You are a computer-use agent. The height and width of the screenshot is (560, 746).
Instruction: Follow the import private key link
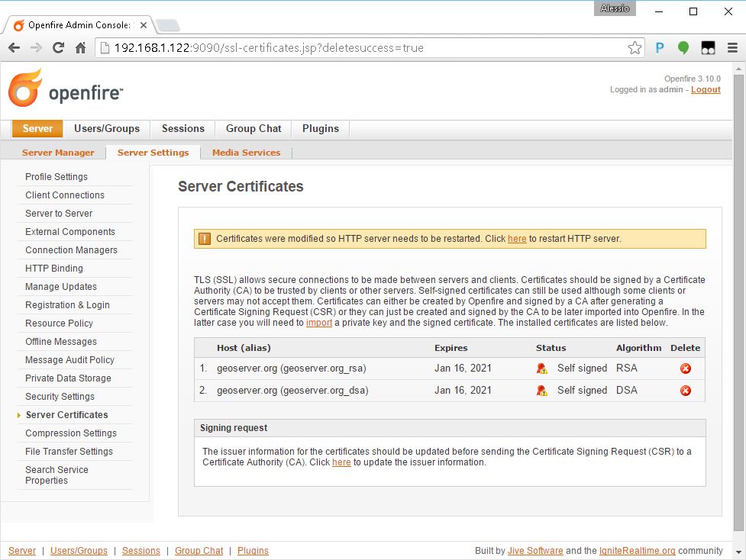coord(319,323)
